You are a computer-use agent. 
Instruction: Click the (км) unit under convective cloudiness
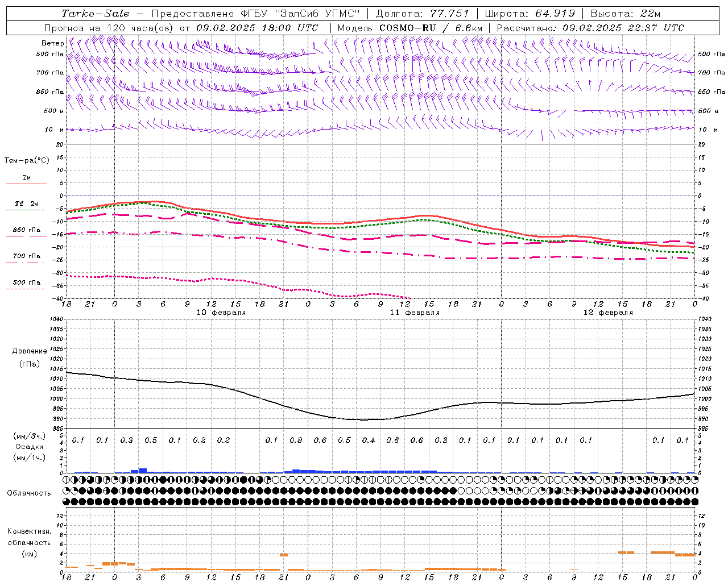pos(29,554)
